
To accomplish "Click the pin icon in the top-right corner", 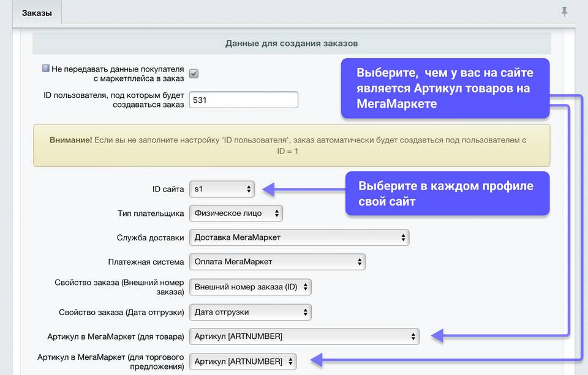I will point(564,12).
